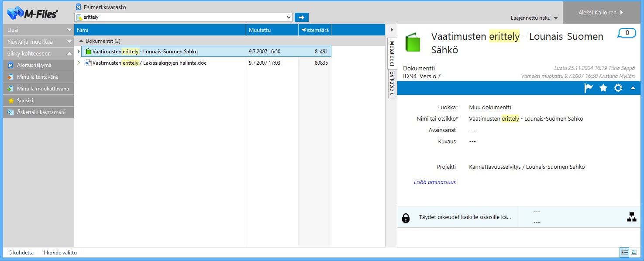Sort by the Pistemäärä column header
The width and height of the screenshot is (644, 261).
(315, 30)
